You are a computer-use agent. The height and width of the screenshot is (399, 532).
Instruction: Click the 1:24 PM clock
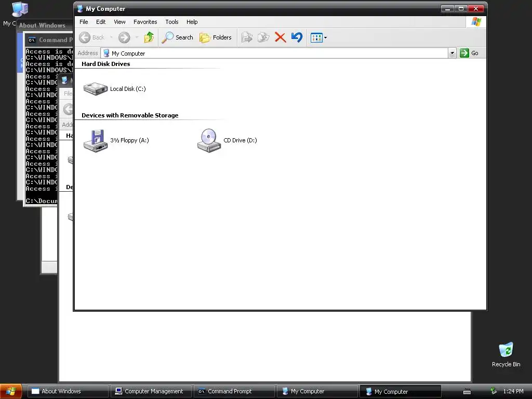(513, 391)
